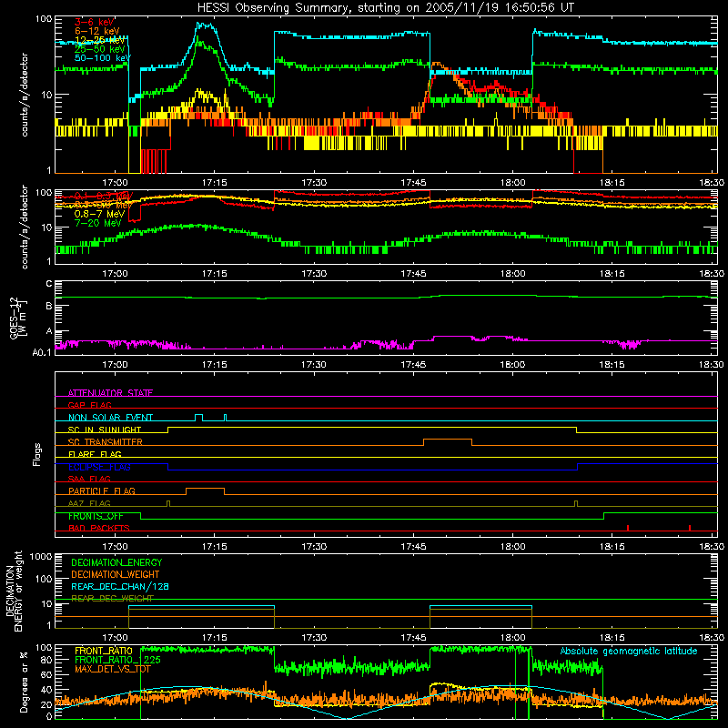Click the SC_TRANSMITTER flag label
The height and width of the screenshot is (728, 728).
point(106,442)
